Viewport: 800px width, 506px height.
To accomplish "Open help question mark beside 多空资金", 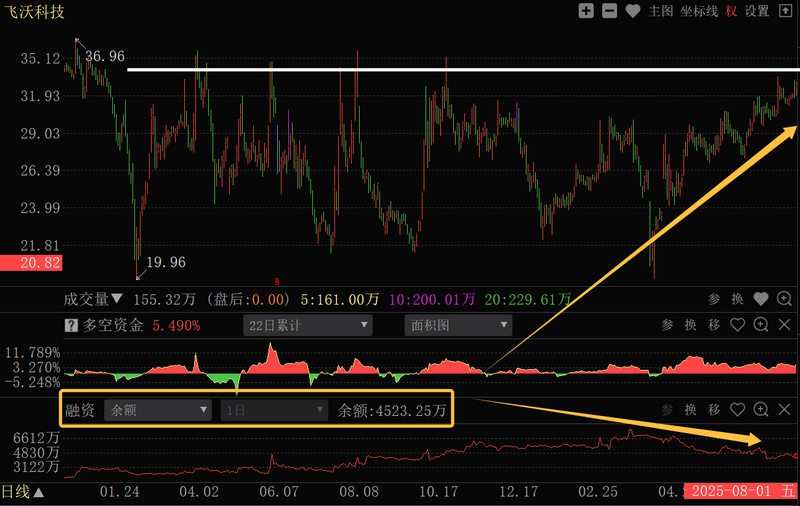I will [71, 325].
